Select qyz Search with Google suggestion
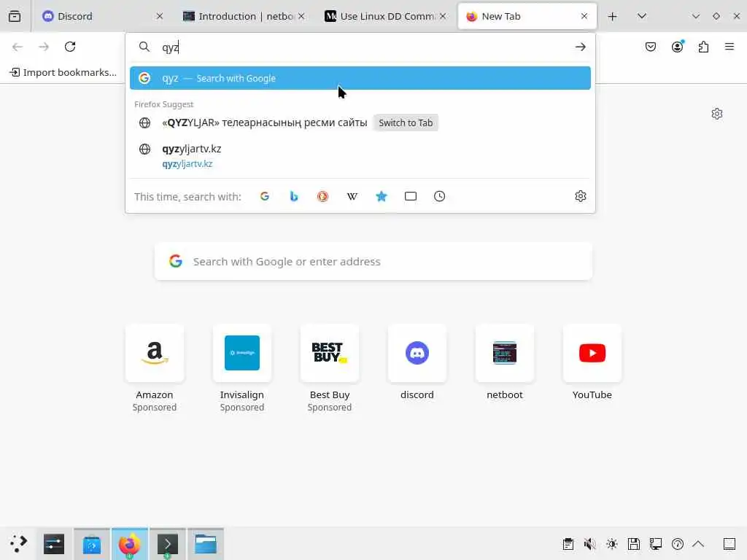 tap(360, 78)
